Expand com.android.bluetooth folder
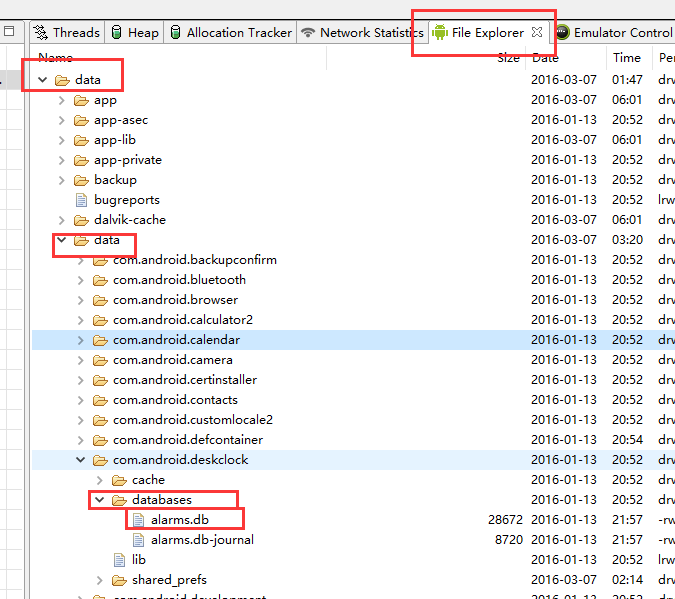675x599 pixels. (81, 280)
